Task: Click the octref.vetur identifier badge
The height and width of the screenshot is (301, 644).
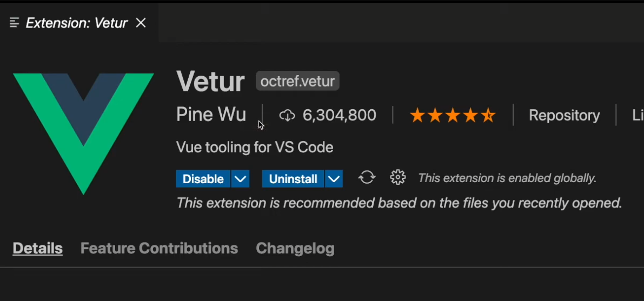Action: point(297,81)
